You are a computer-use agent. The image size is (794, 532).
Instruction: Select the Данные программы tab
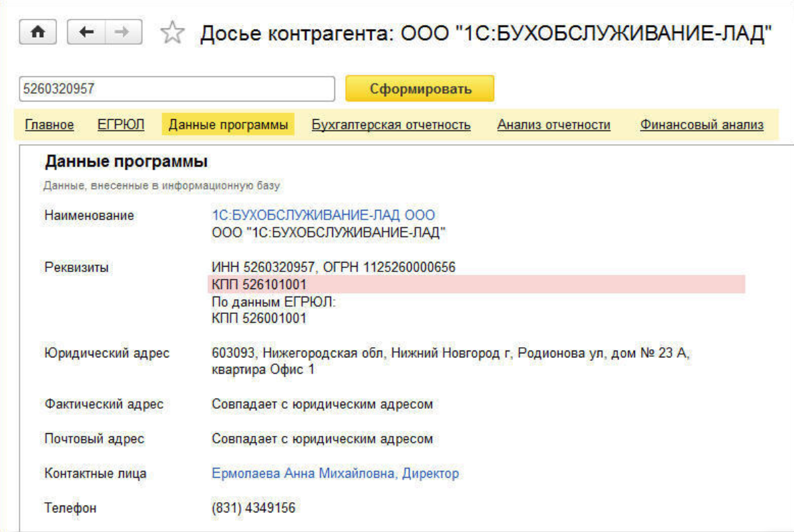click(x=228, y=125)
